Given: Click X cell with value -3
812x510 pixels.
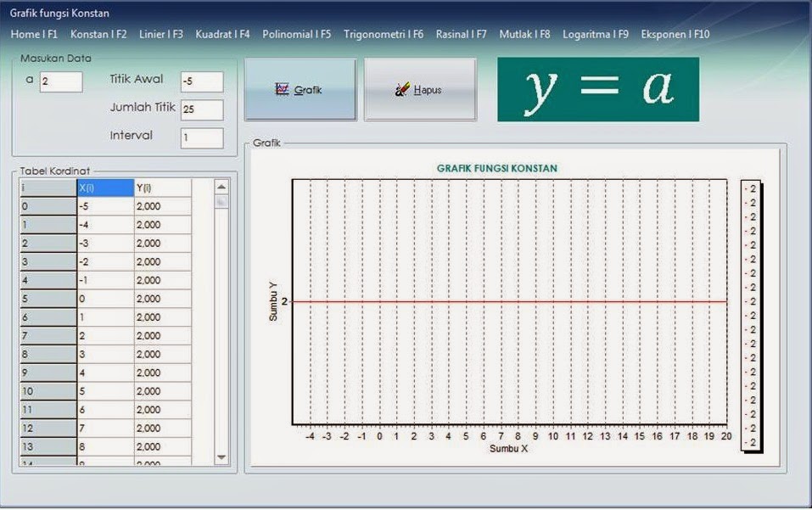Looking at the screenshot, I should coord(106,244).
